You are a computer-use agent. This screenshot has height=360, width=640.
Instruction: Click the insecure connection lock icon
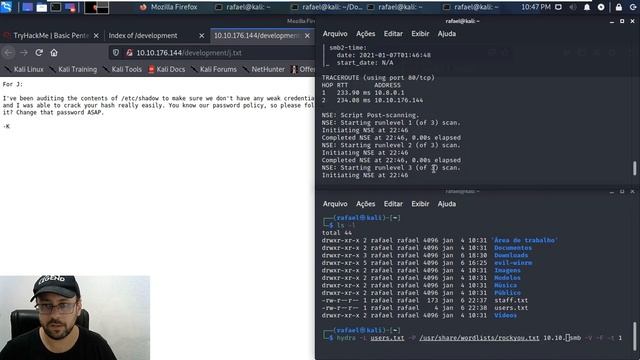129,53
